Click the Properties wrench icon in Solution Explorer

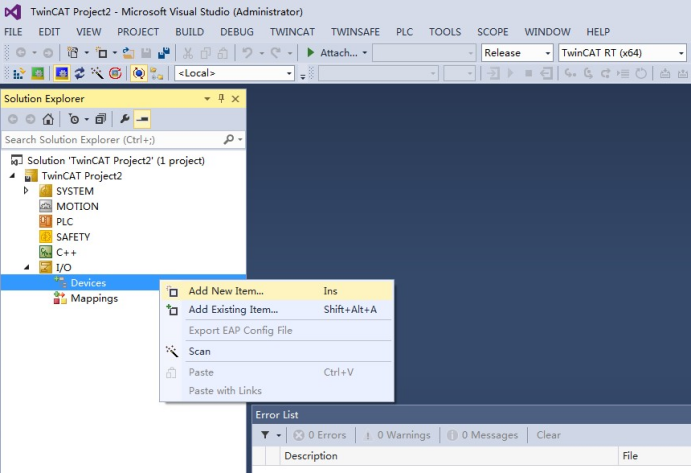coord(125,119)
